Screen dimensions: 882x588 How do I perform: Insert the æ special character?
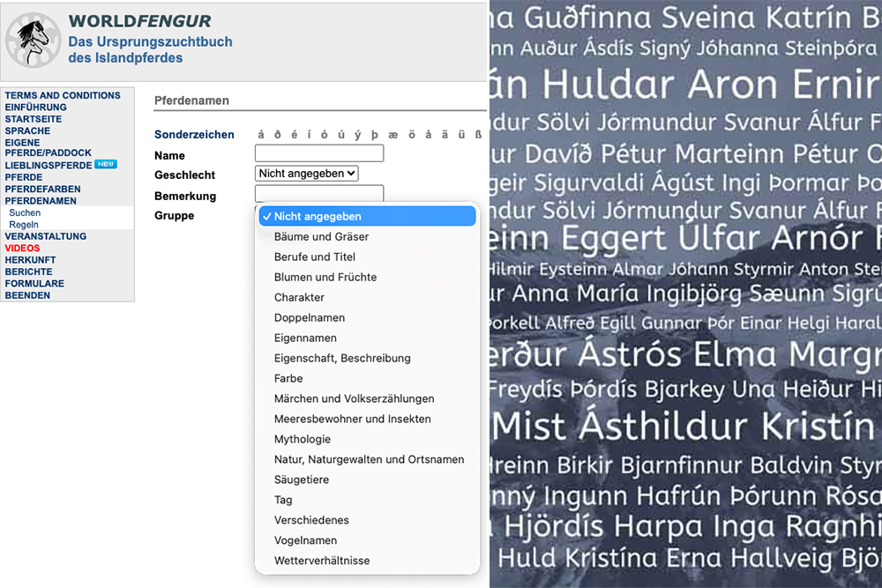(x=392, y=135)
